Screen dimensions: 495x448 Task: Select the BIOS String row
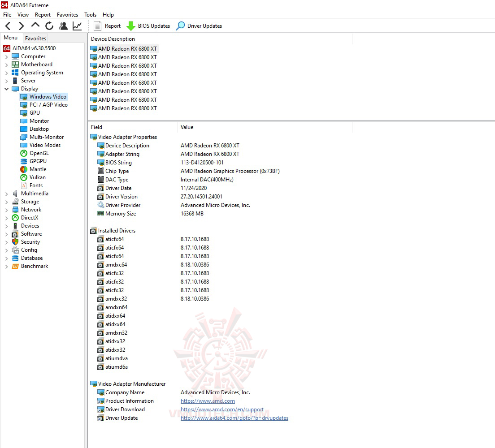tap(221, 163)
